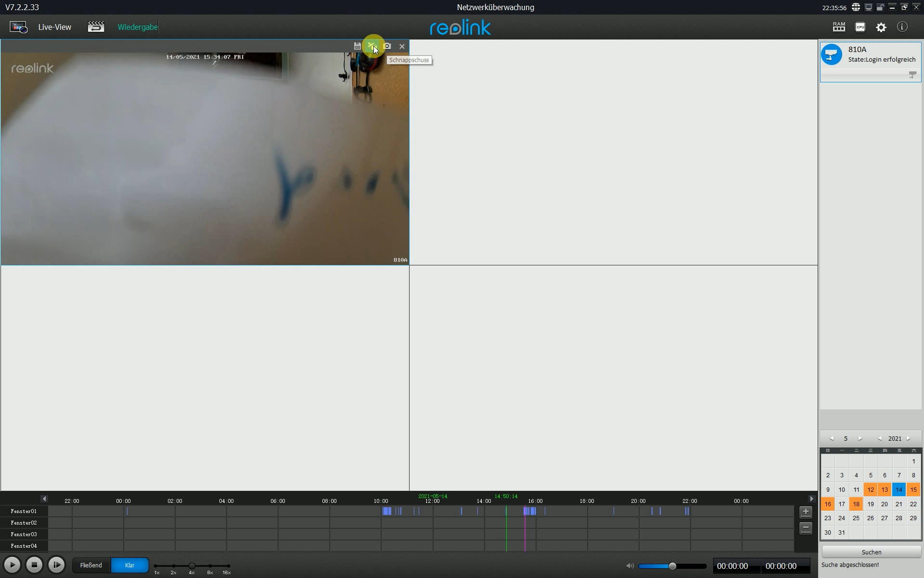Click the save disk icon on video window

tap(357, 46)
